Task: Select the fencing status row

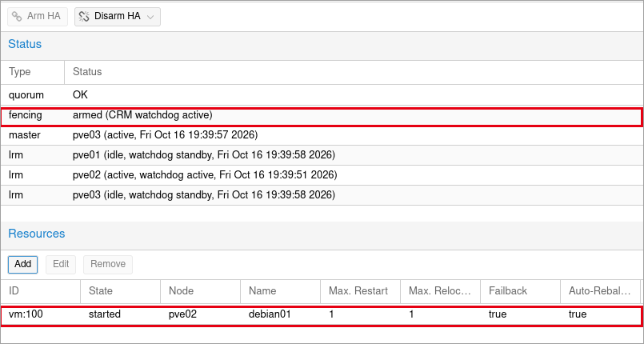Action: [322, 117]
